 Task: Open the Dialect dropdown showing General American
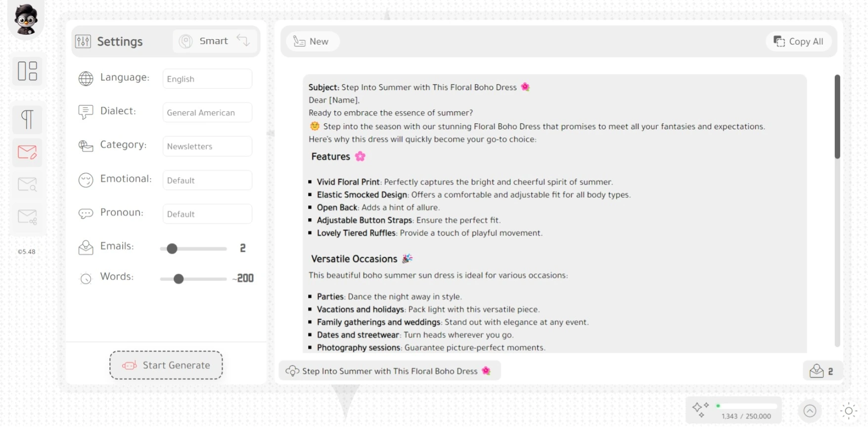(207, 112)
